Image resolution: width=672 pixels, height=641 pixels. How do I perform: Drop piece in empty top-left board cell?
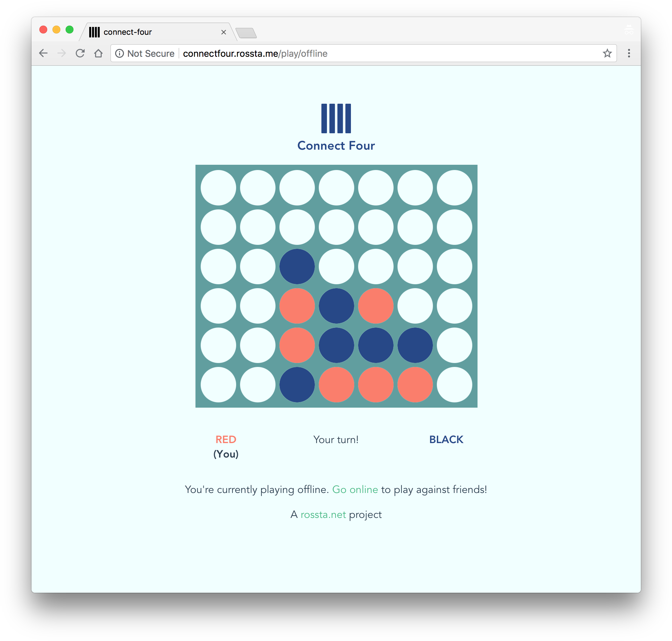click(218, 188)
